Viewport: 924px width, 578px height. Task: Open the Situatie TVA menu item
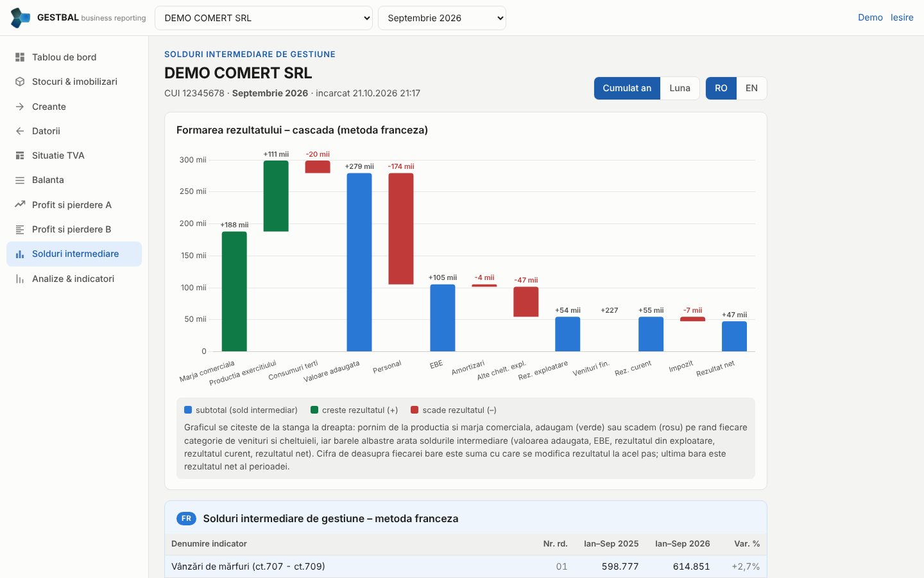point(74,155)
